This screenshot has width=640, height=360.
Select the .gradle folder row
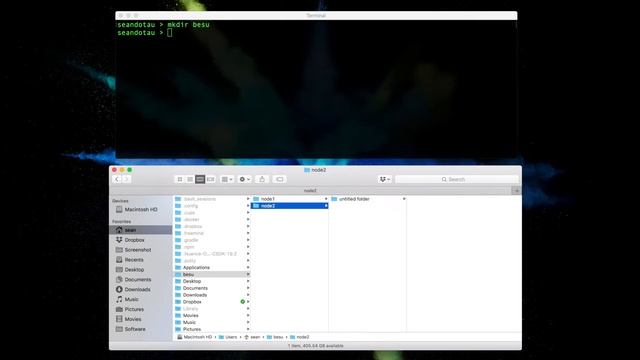[212, 240]
